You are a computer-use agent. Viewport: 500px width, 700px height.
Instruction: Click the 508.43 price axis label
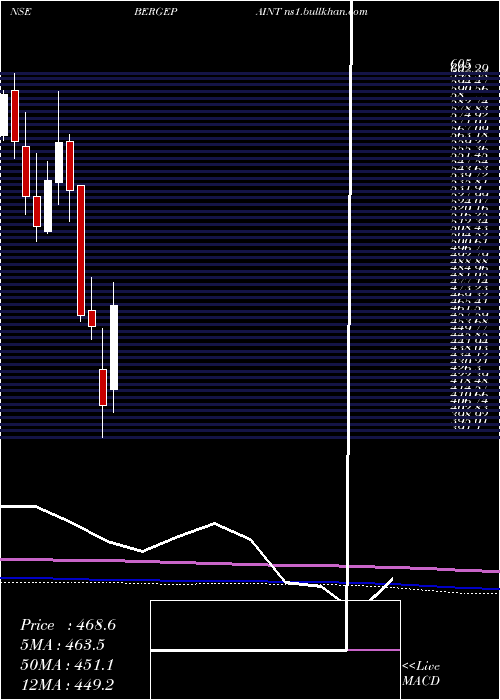point(469,228)
